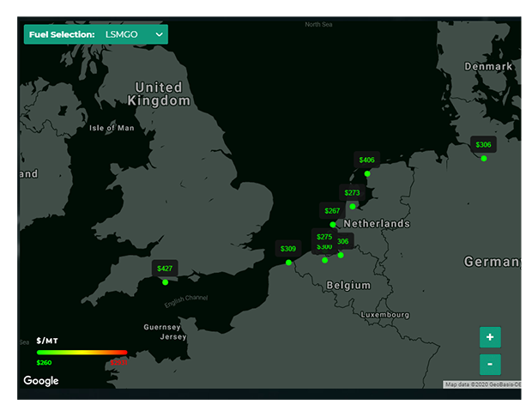The image size is (532, 411).
Task: Select the $309 price label near Calais
Action: click(x=288, y=249)
